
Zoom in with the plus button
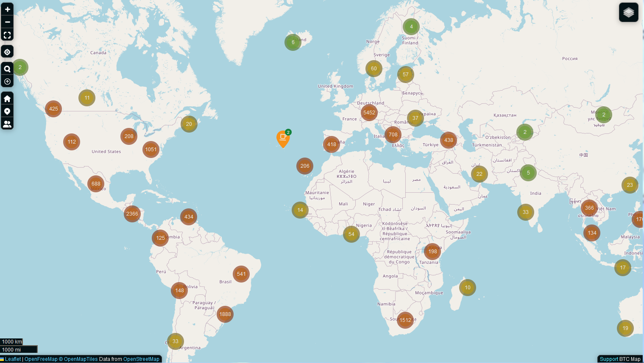click(7, 9)
